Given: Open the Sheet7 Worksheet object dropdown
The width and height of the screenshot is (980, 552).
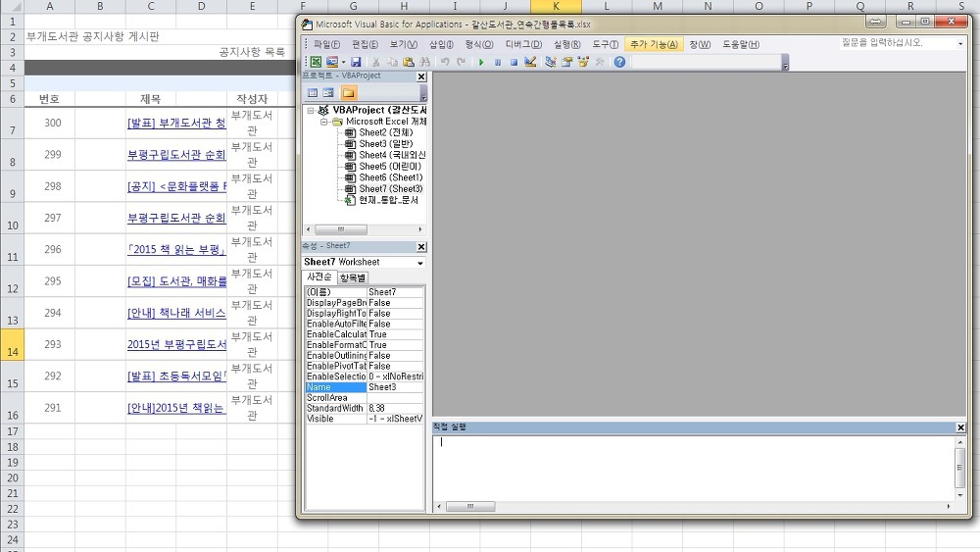Looking at the screenshot, I should tap(420, 263).
